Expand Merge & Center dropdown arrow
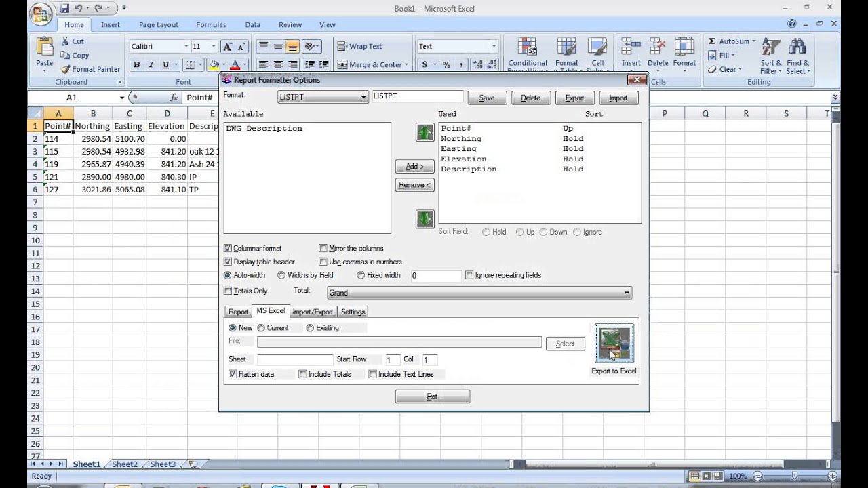 click(406, 65)
